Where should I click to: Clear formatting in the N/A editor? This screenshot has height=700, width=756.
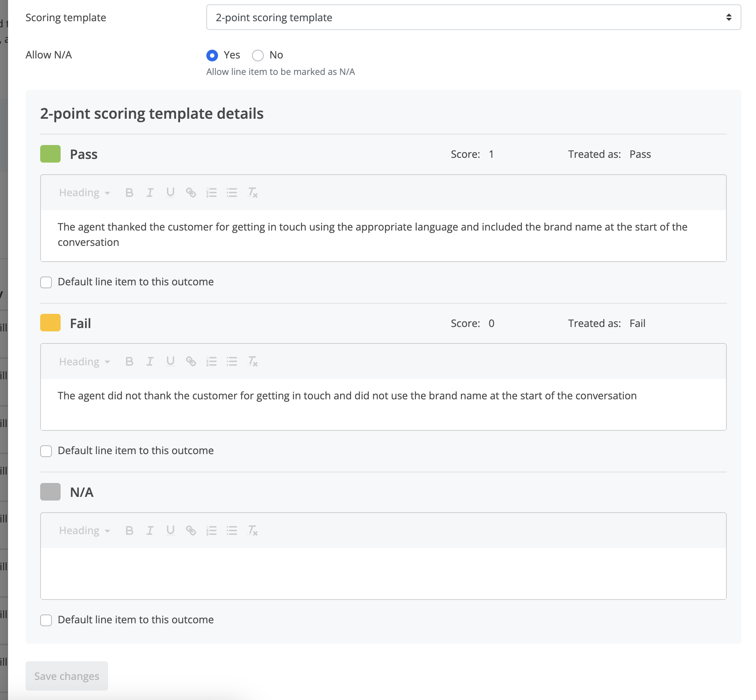click(252, 530)
